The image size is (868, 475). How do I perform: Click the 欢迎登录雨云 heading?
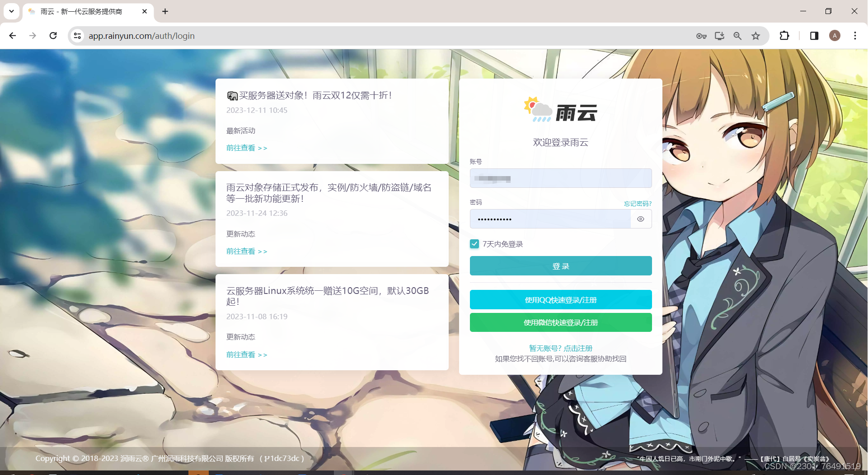tap(561, 142)
